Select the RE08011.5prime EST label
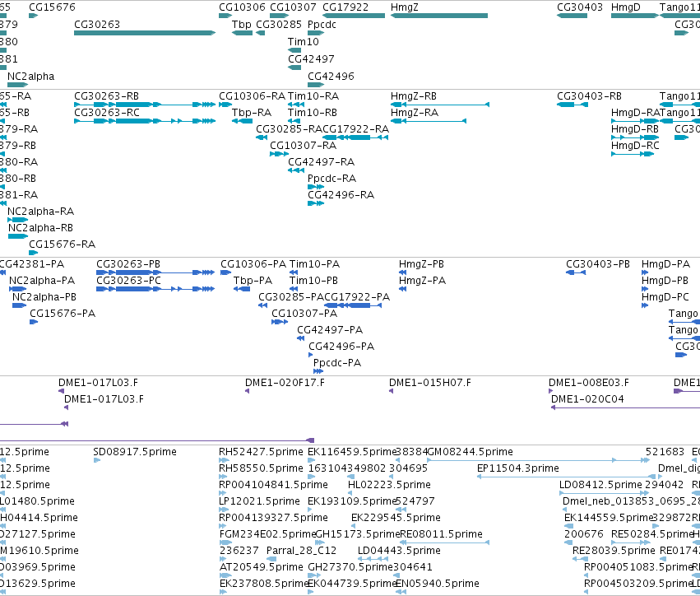The width and height of the screenshot is (700, 596). pos(442,534)
